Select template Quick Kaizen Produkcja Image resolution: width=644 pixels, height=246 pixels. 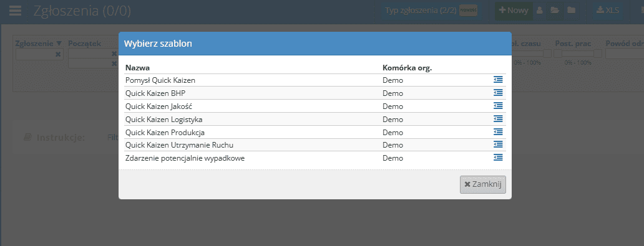pyautogui.click(x=165, y=133)
